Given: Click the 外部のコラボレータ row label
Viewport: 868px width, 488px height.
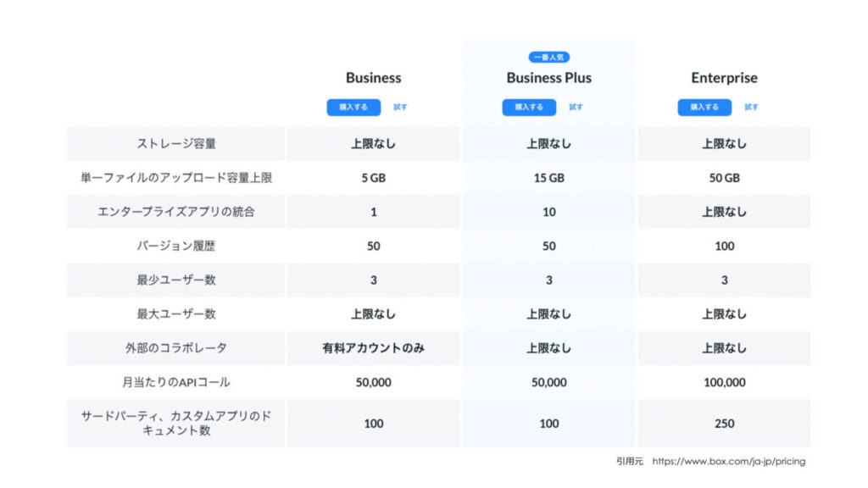Looking at the screenshot, I should point(176,348).
